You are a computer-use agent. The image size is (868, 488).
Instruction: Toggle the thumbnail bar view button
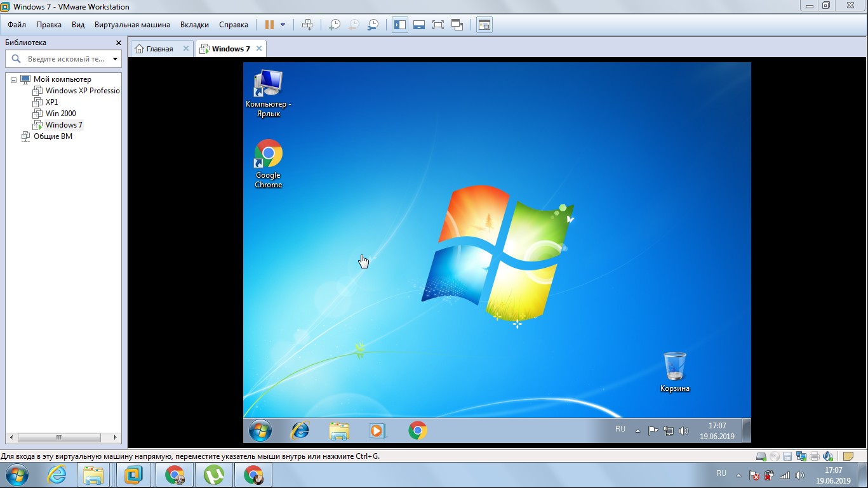418,25
